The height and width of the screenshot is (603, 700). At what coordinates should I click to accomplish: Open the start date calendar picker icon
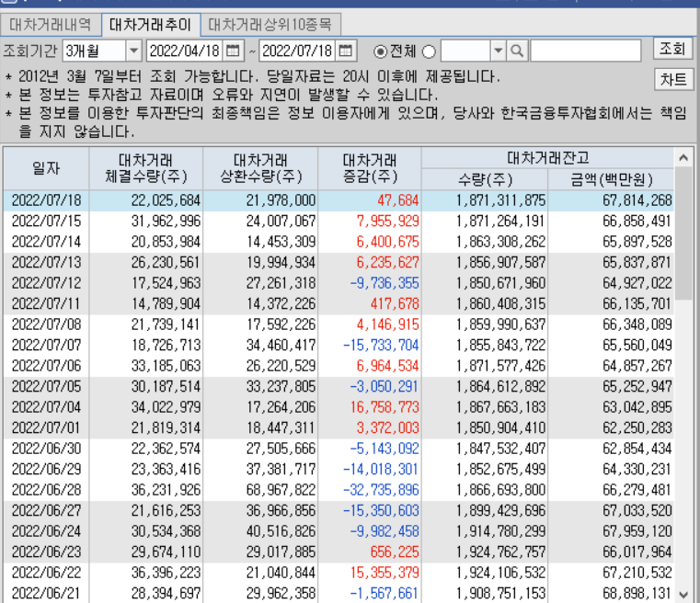233,51
